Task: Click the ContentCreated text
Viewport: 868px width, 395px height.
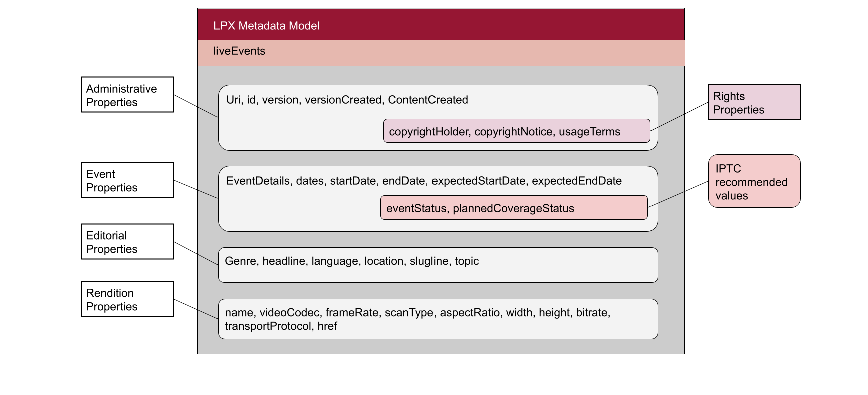Action: pyautogui.click(x=427, y=100)
